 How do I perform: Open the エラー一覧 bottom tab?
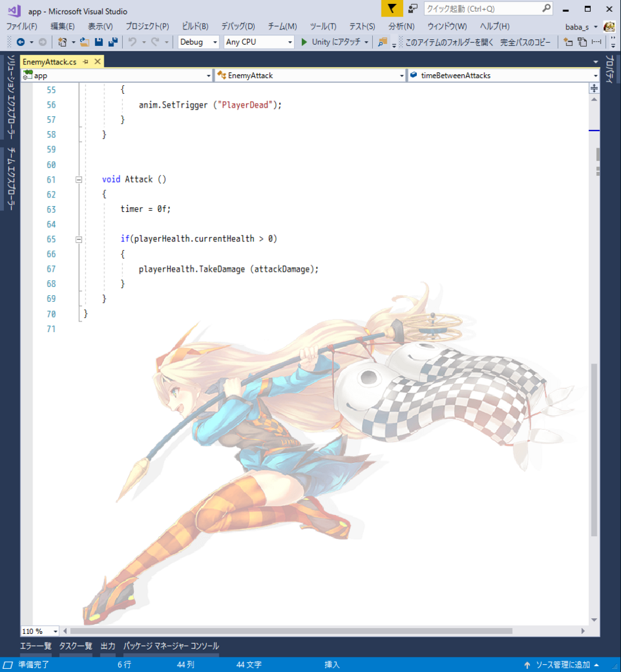(35, 646)
